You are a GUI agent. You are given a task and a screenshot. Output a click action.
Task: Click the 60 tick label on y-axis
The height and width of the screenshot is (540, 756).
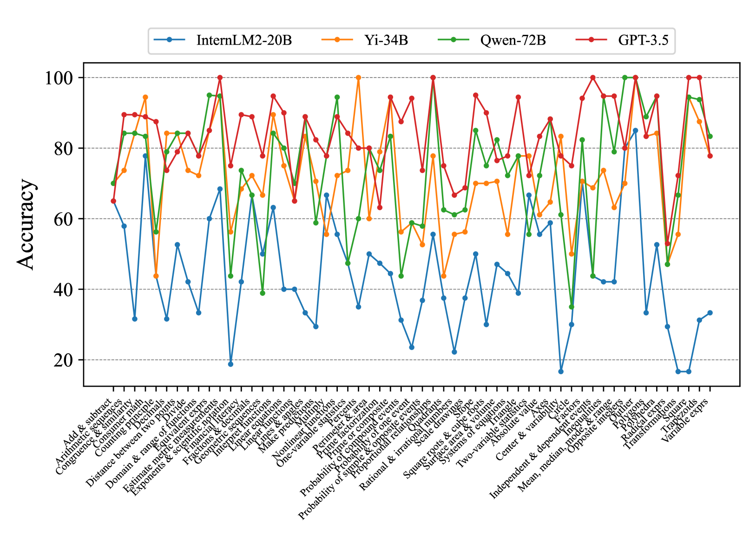(63, 219)
